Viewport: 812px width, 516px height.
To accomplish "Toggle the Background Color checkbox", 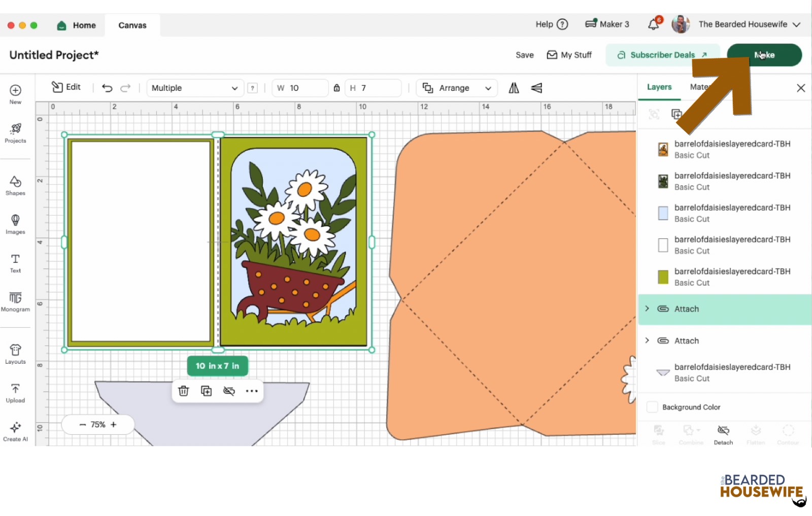I will (x=652, y=407).
